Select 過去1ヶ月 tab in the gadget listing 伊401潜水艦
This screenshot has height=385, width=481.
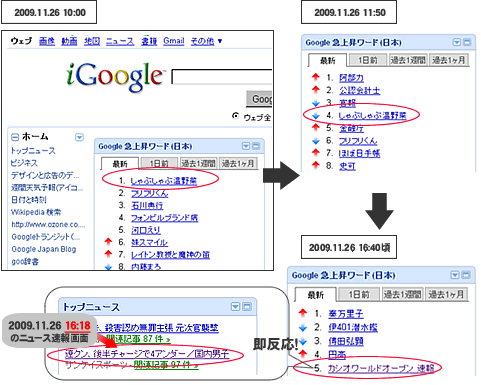(x=446, y=294)
